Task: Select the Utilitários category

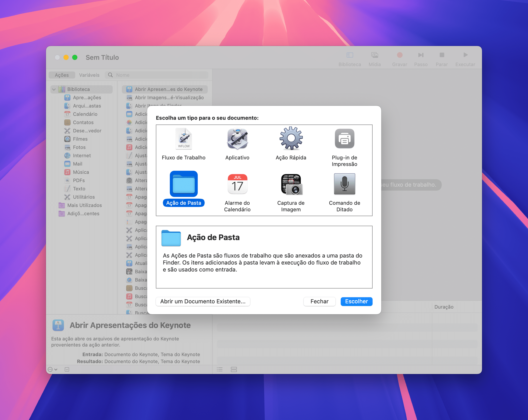Action: 79,197
